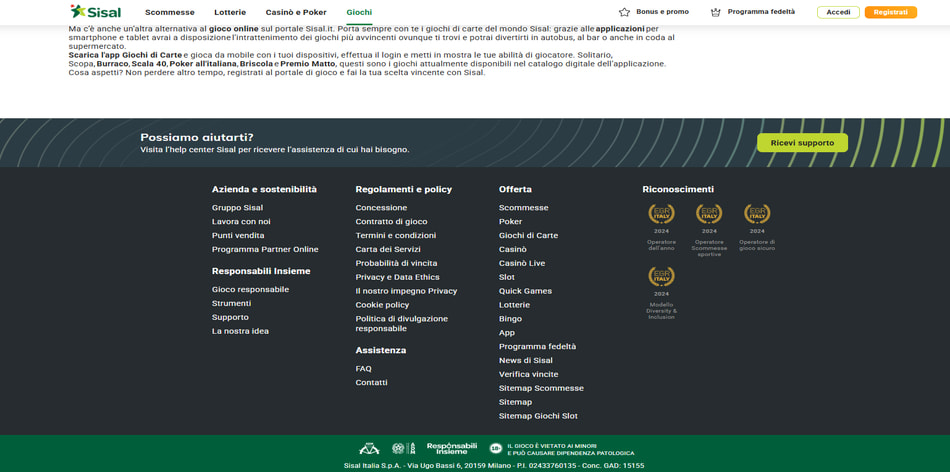
Task: Open the Sitemap Scommesse link
Action: (541, 389)
